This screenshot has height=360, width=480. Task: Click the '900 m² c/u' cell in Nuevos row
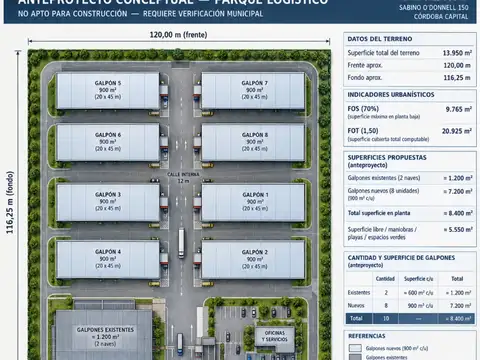click(420, 305)
